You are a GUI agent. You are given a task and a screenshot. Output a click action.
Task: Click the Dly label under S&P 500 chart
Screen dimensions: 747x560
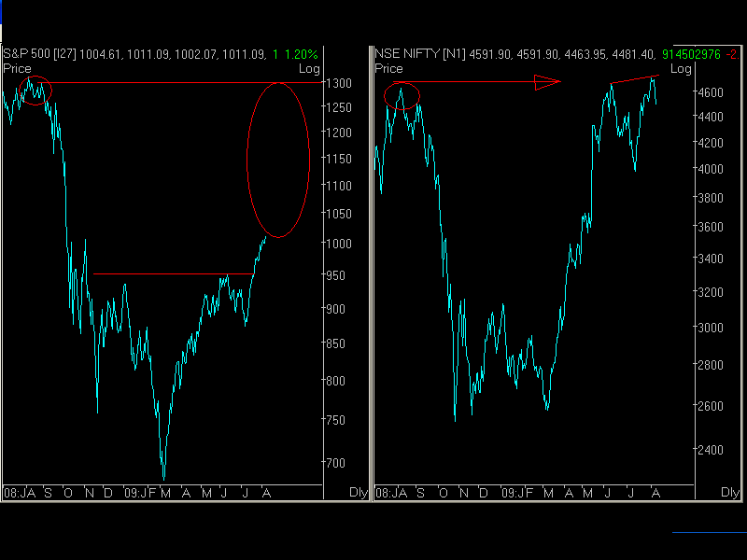click(359, 493)
